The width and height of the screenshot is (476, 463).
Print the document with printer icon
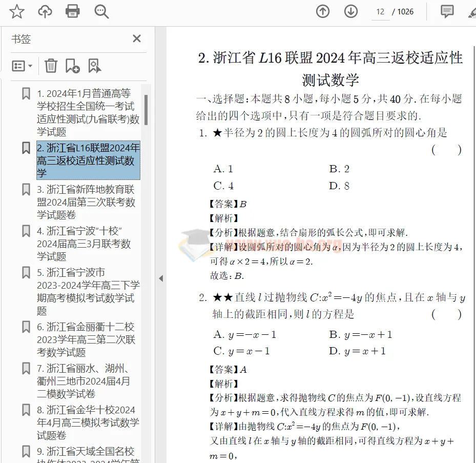coord(73,11)
